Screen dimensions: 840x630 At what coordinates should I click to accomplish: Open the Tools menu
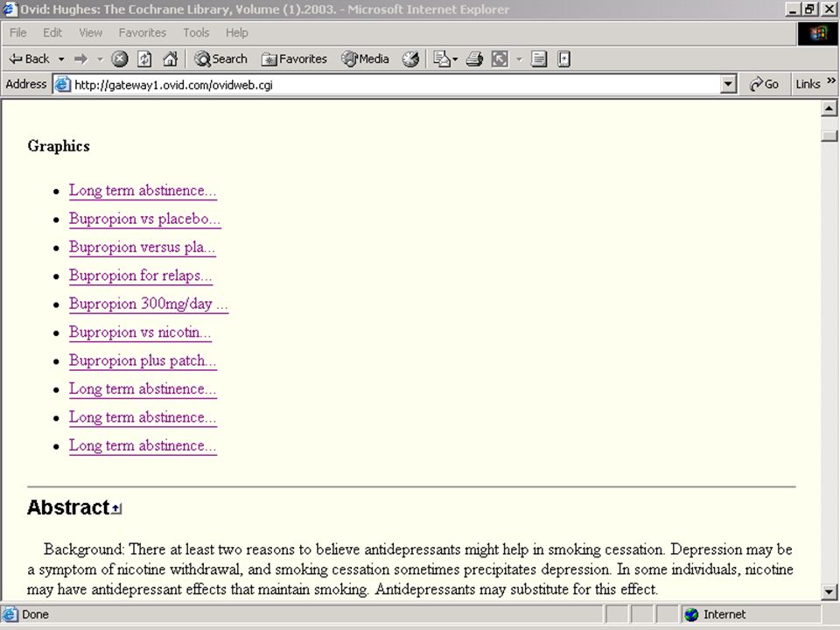[196, 32]
